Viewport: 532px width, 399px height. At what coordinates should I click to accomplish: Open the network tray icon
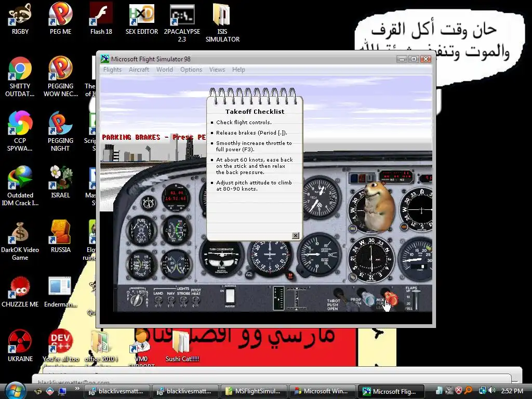point(482,391)
